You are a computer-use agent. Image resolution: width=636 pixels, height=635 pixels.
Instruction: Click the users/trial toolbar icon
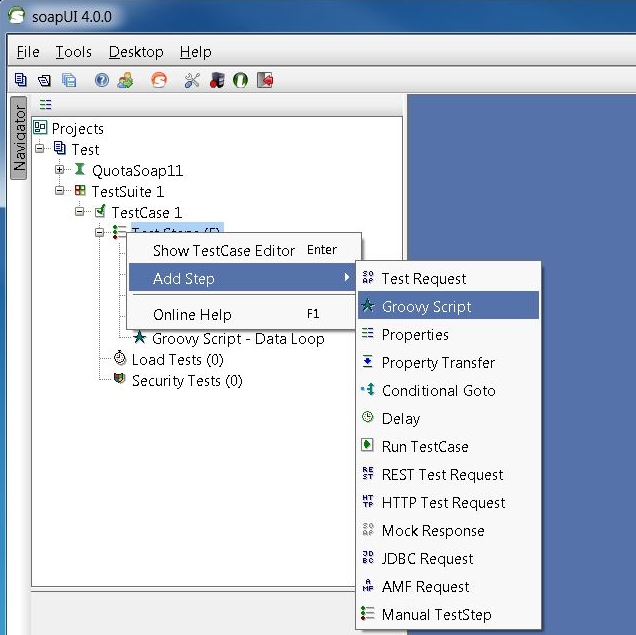[x=125, y=80]
